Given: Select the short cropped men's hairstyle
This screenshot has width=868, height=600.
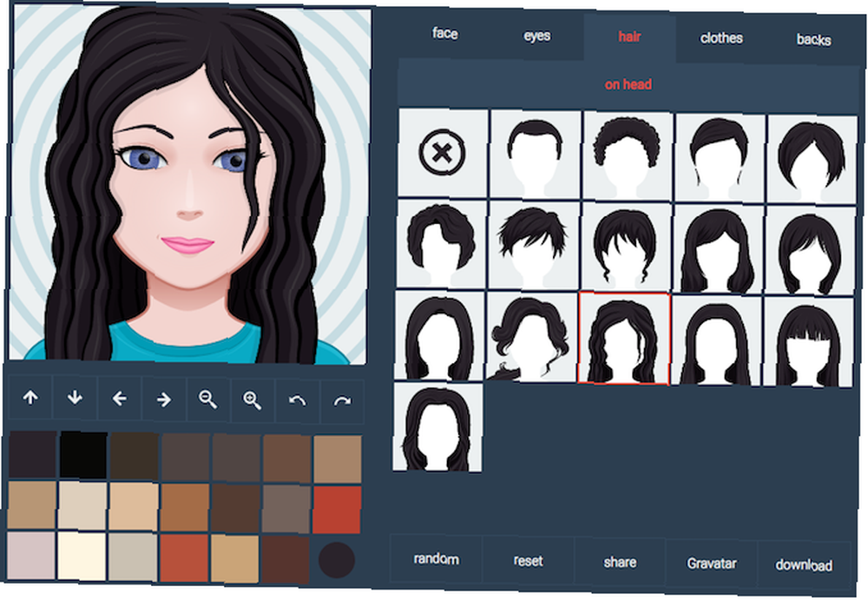Looking at the screenshot, I should pyautogui.click(x=536, y=155).
